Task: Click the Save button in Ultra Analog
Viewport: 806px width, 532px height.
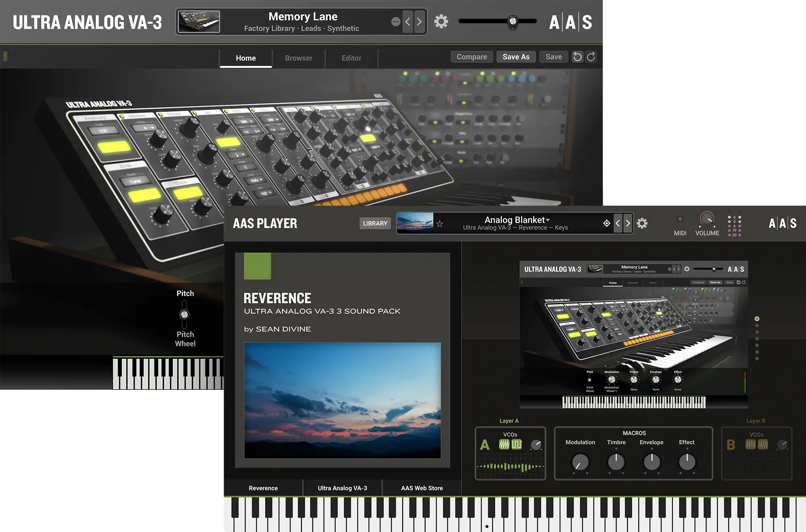Action: (554, 57)
